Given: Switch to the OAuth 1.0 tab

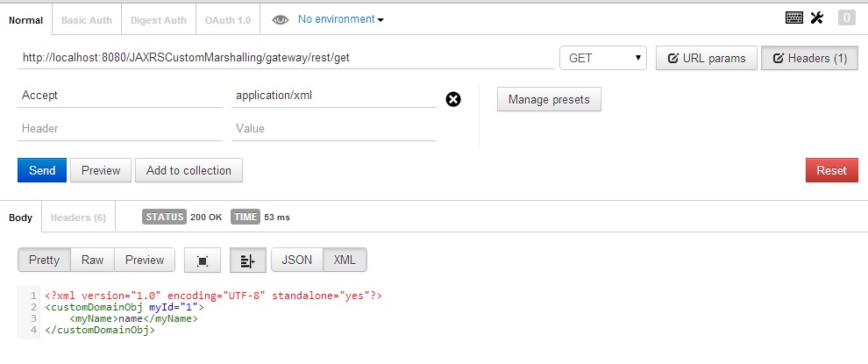Looking at the screenshot, I should (227, 19).
